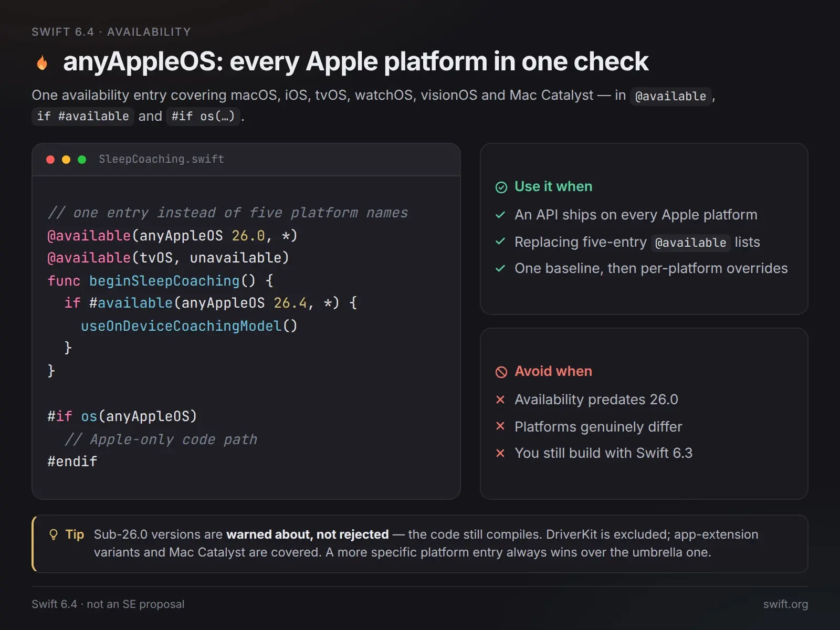840x630 pixels.
Task: Click the prohibited icon by 'Avoid when'
Action: (x=501, y=372)
